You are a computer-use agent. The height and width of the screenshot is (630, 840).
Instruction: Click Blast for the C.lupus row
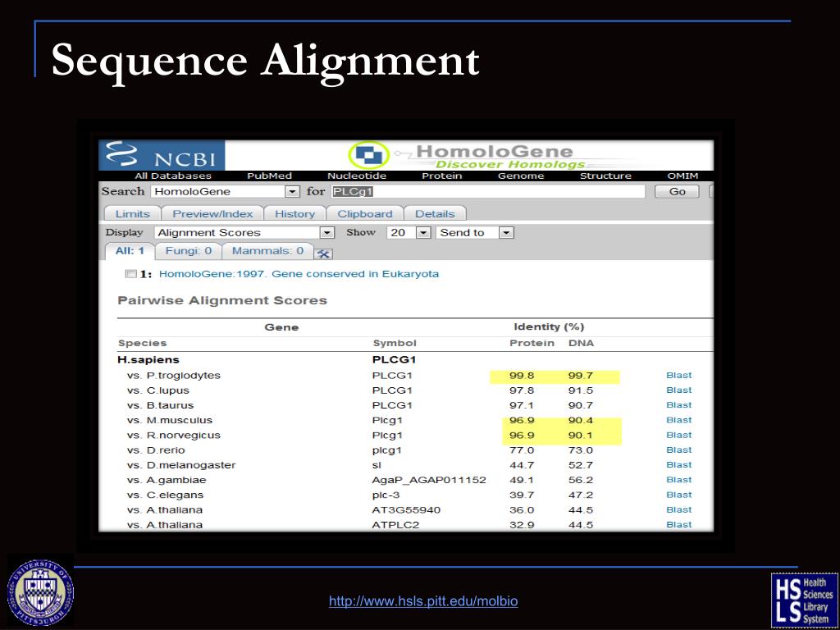[678, 390]
